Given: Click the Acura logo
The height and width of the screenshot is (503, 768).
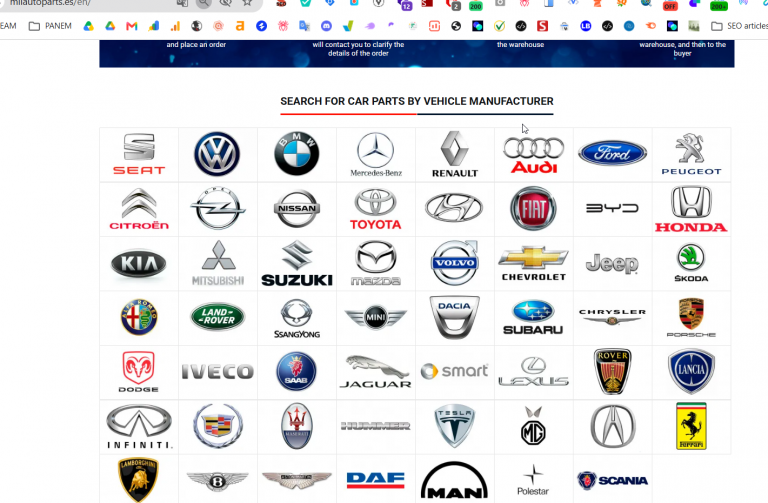Looking at the screenshot, I should tap(612, 426).
